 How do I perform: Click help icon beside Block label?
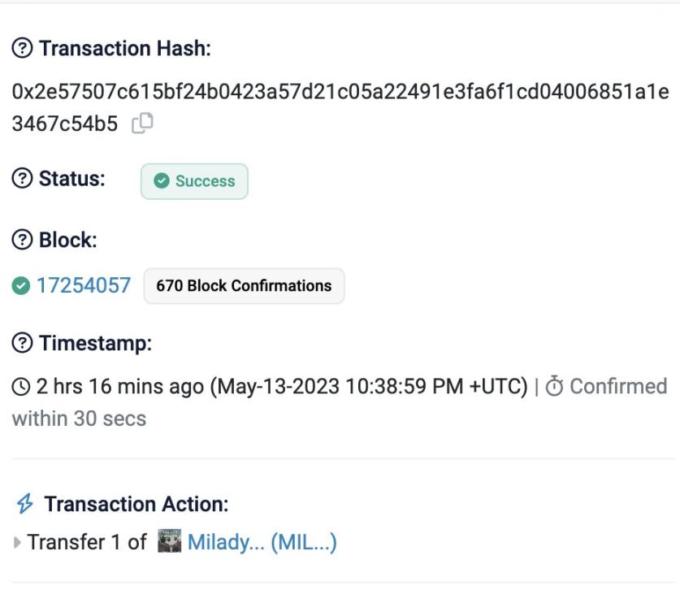point(22,241)
